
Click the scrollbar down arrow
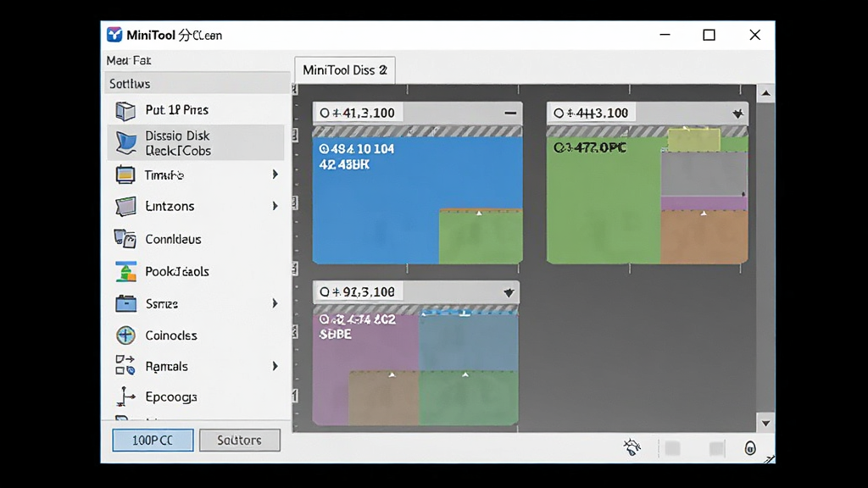pyautogui.click(x=765, y=424)
